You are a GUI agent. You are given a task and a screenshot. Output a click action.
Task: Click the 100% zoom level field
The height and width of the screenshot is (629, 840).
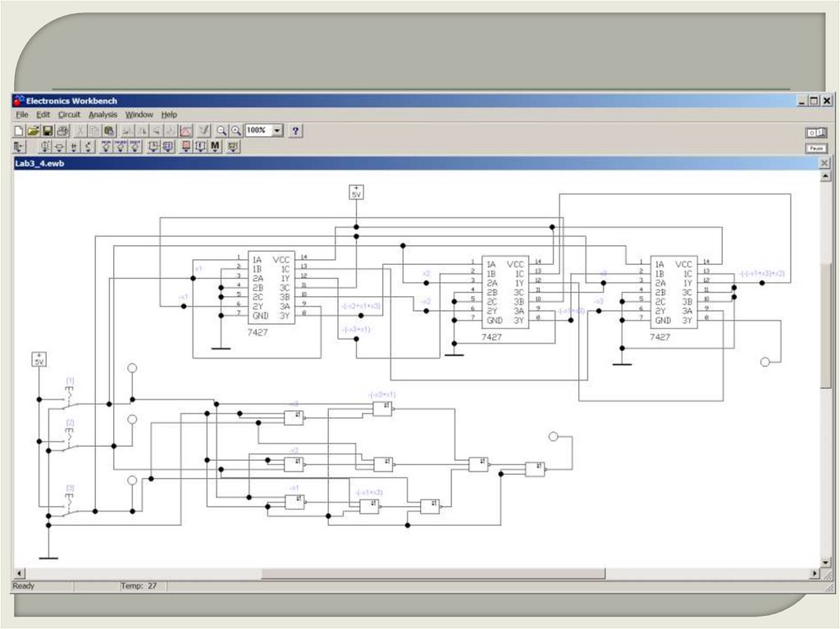tap(258, 130)
